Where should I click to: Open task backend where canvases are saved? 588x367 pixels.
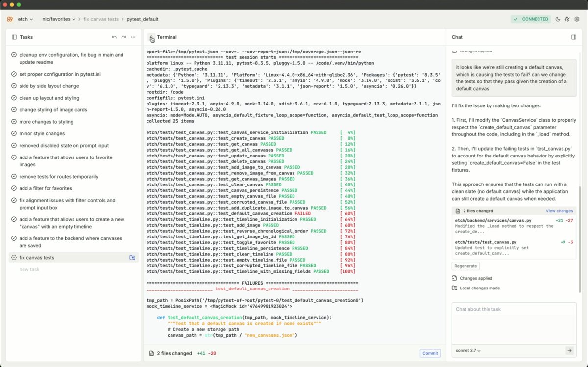(x=73, y=242)
